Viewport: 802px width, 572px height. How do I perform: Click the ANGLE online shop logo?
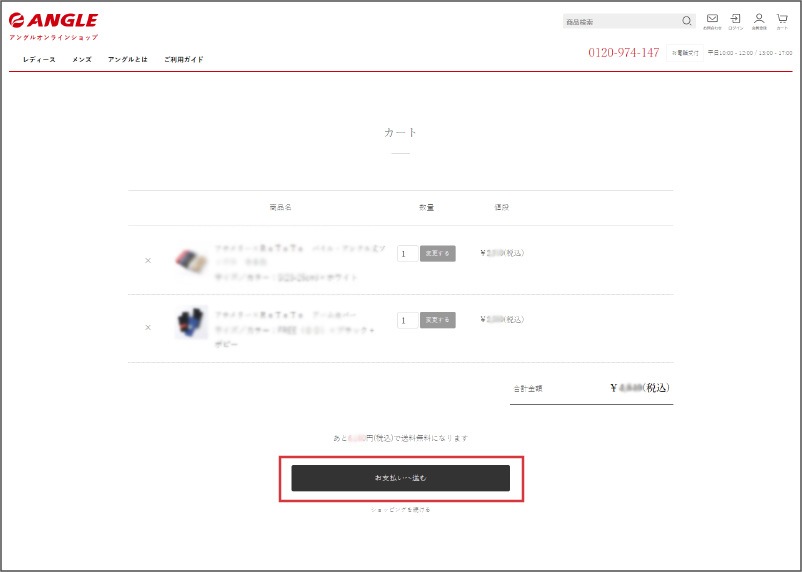(x=54, y=24)
